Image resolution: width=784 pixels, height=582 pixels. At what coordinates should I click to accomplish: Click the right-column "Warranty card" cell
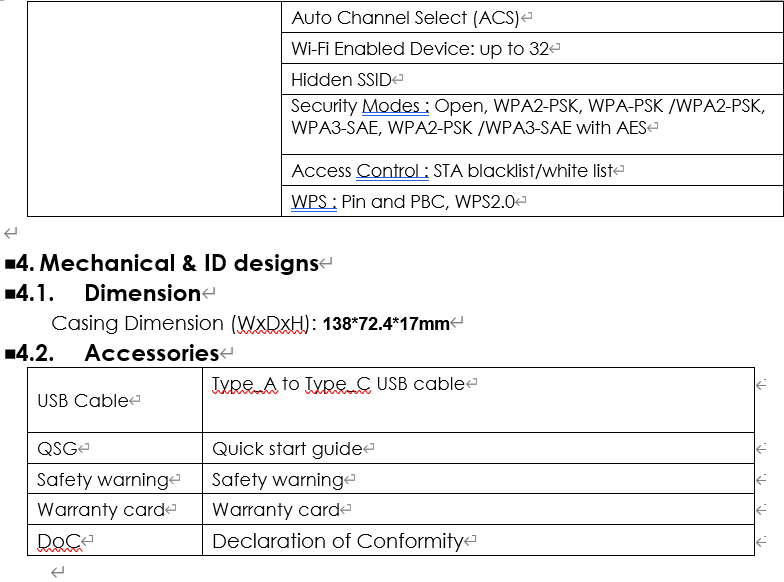(x=276, y=510)
